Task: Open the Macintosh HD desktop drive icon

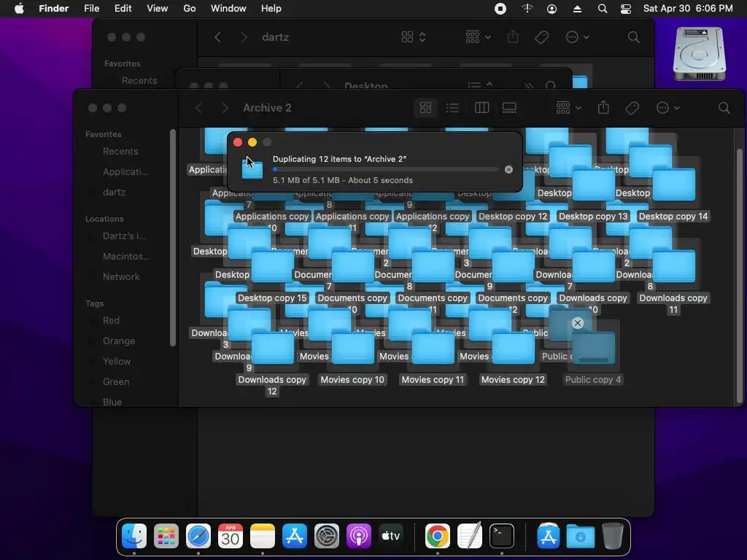Action: pyautogui.click(x=699, y=54)
